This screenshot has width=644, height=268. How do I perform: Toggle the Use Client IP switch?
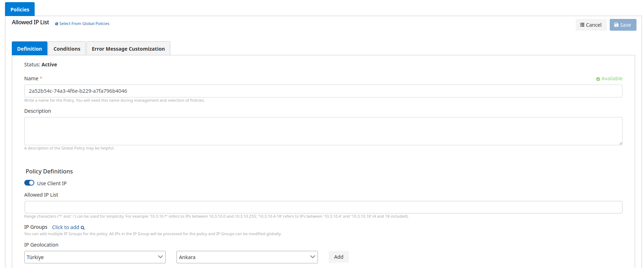tap(29, 183)
